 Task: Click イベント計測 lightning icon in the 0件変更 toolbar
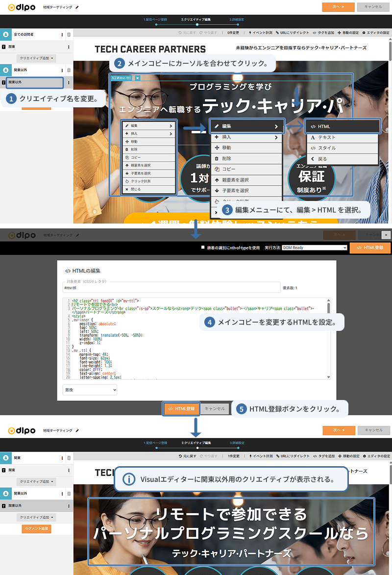[250, 33]
